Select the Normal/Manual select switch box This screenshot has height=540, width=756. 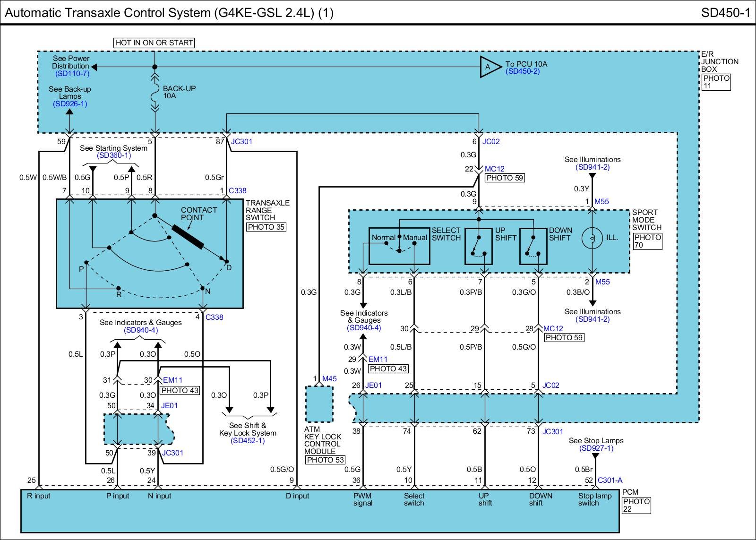click(399, 246)
